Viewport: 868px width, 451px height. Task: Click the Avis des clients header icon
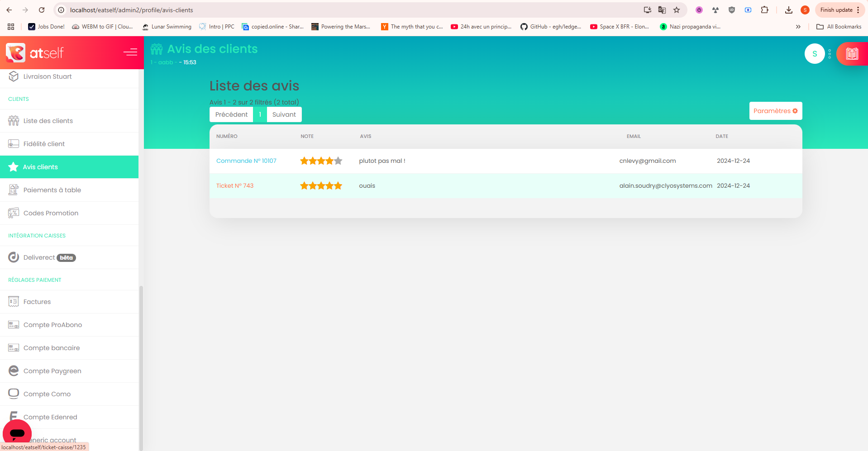click(x=157, y=49)
